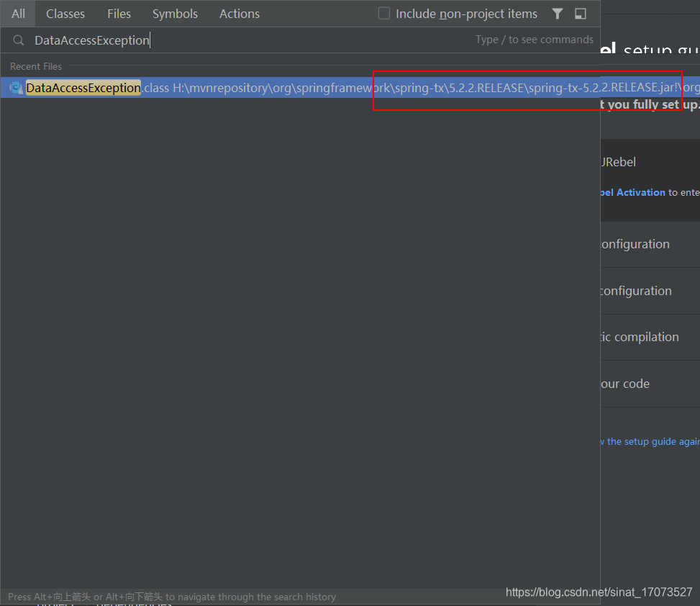Viewport: 700px width, 606px height.
Task: Open the setup guide again link
Action: click(x=650, y=441)
